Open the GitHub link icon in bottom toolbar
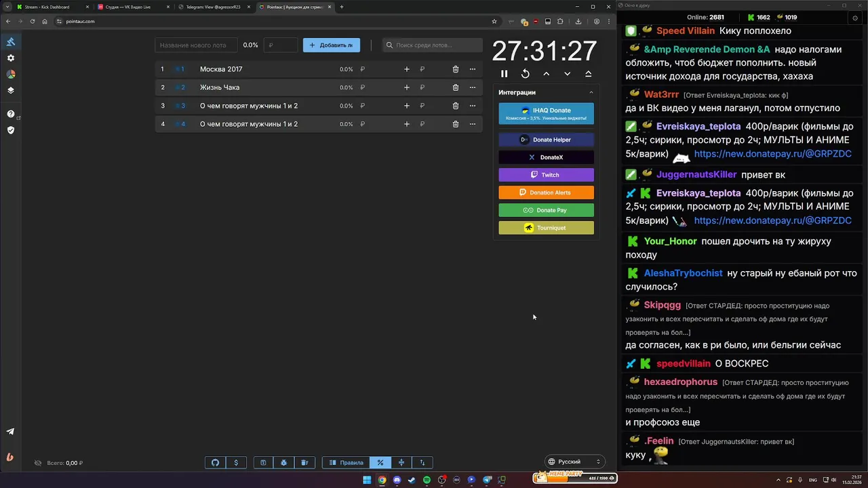The width and height of the screenshot is (868, 488). tap(216, 462)
